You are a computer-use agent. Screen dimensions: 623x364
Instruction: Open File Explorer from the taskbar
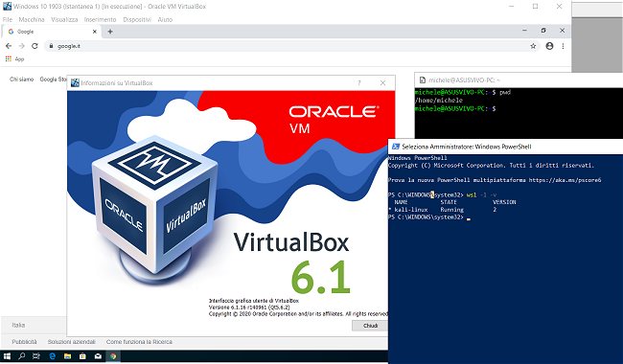click(x=67, y=356)
